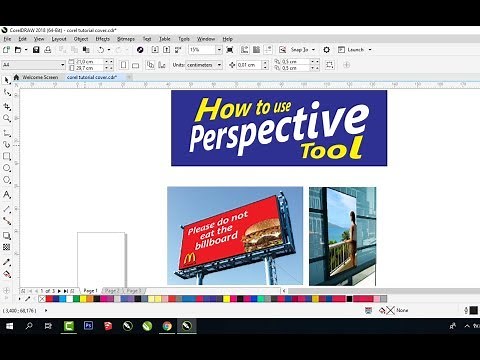Screen dimensions: 480x360
Task: Open the Object menu
Action: coord(81,39)
